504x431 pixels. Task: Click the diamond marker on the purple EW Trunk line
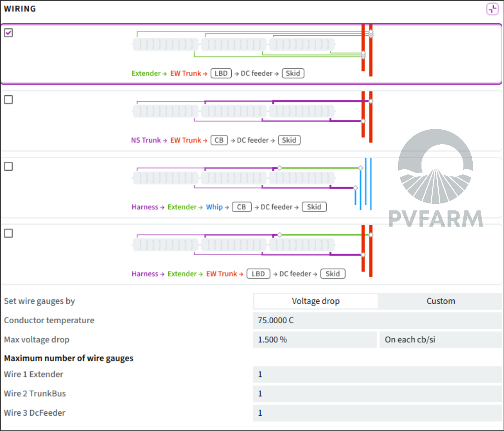tap(371, 101)
